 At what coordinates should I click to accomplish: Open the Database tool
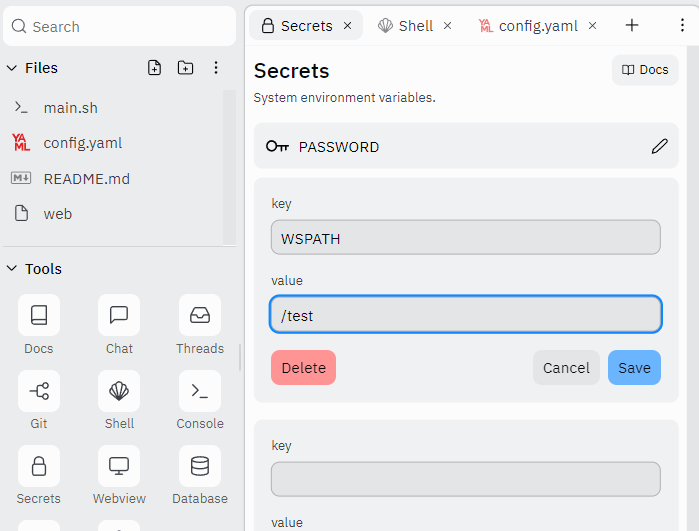pos(200,466)
